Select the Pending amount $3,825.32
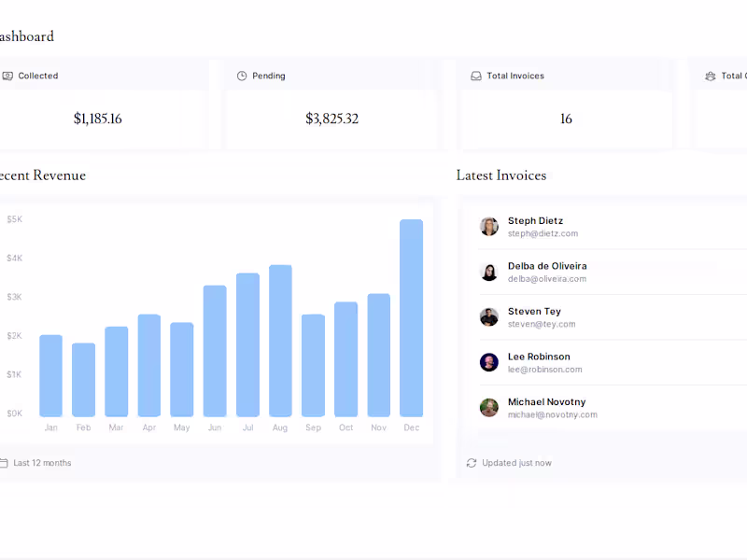Viewport: 747px width, 560px height. pos(332,119)
